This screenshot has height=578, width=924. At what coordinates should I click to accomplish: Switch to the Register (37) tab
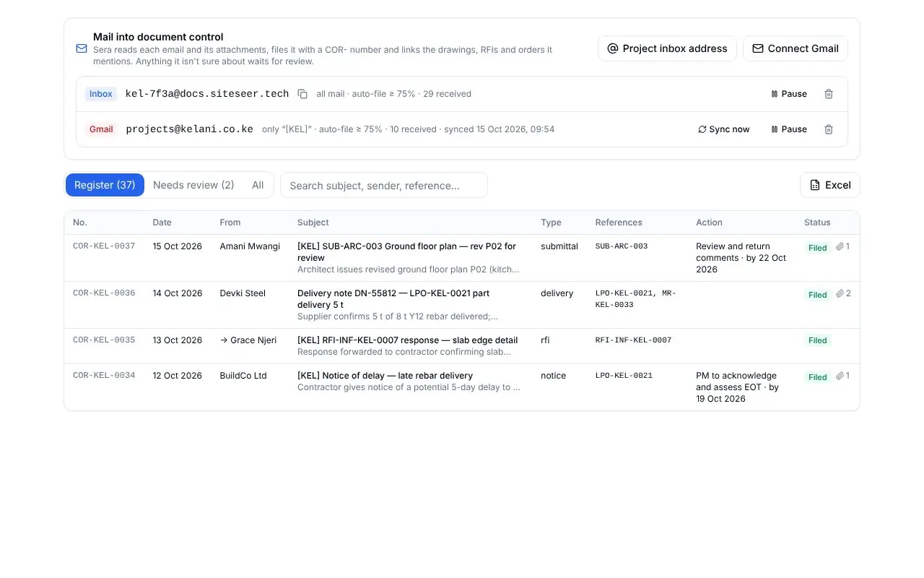tap(105, 185)
